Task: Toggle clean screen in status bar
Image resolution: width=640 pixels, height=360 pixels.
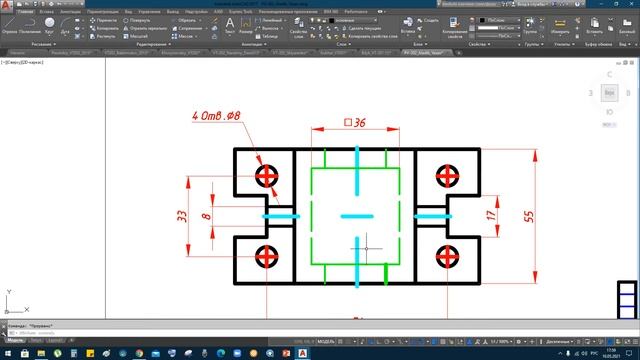Action: (x=626, y=342)
